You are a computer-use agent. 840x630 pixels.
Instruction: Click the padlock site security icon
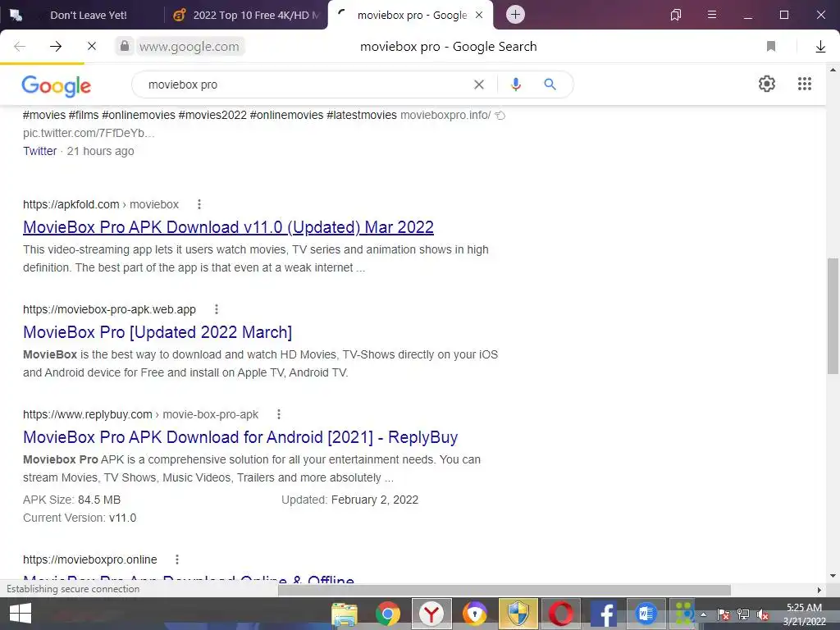[x=125, y=46]
